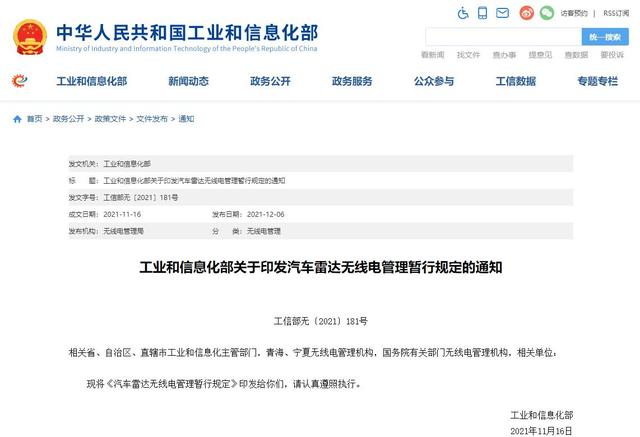Open the mobile version phone icon
Viewport: 640px width, 437px height.
pos(482,13)
